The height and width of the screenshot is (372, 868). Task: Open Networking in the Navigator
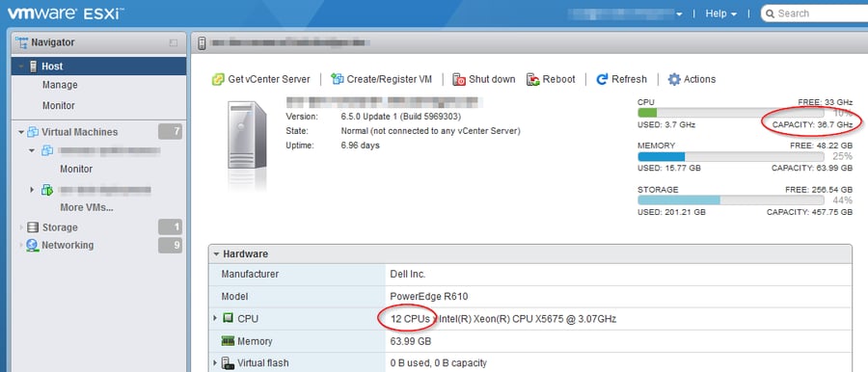68,245
